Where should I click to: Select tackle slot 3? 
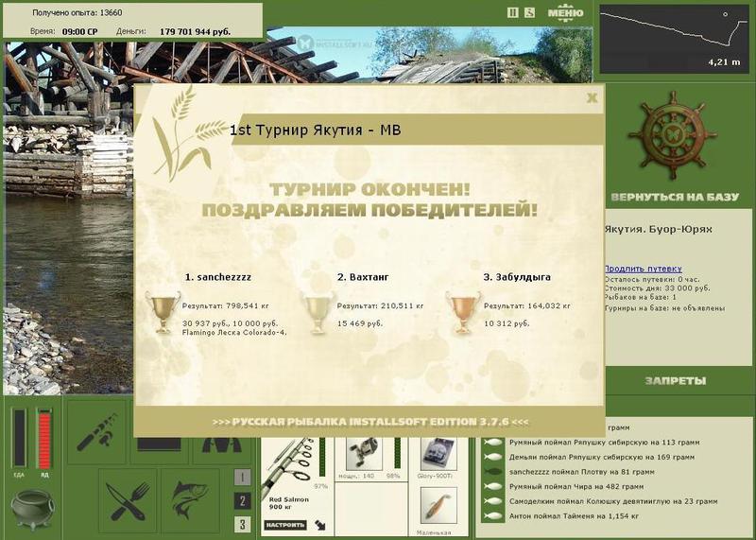(x=243, y=524)
